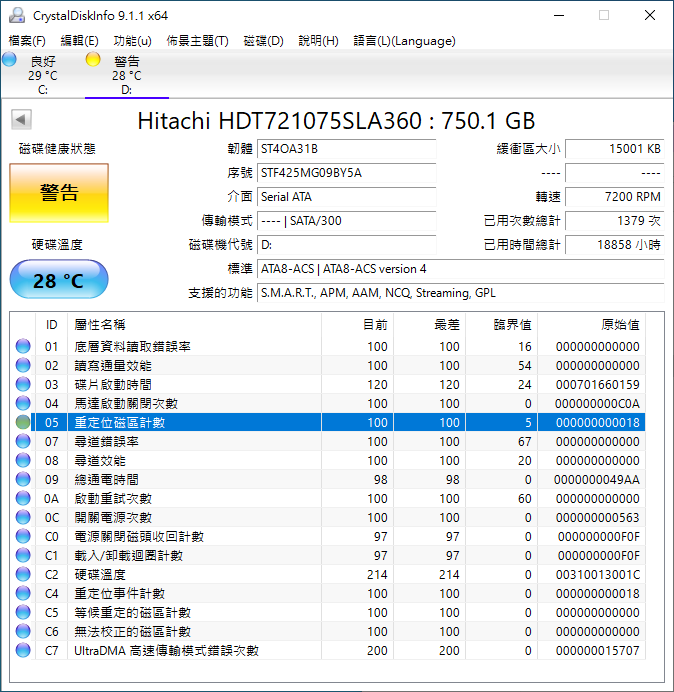Click status orb of attribute 07 row
This screenshot has height=692, width=674.
pos(23,441)
